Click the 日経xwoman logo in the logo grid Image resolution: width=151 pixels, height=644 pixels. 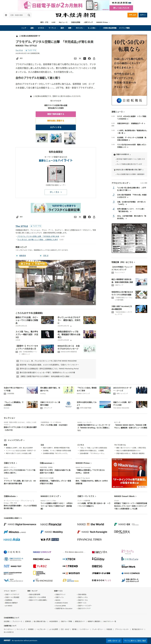pos(71,573)
